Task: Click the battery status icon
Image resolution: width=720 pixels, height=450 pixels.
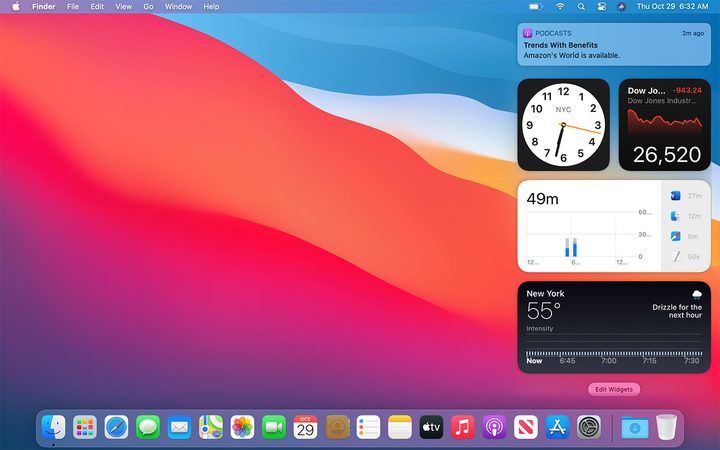Action: click(535, 6)
